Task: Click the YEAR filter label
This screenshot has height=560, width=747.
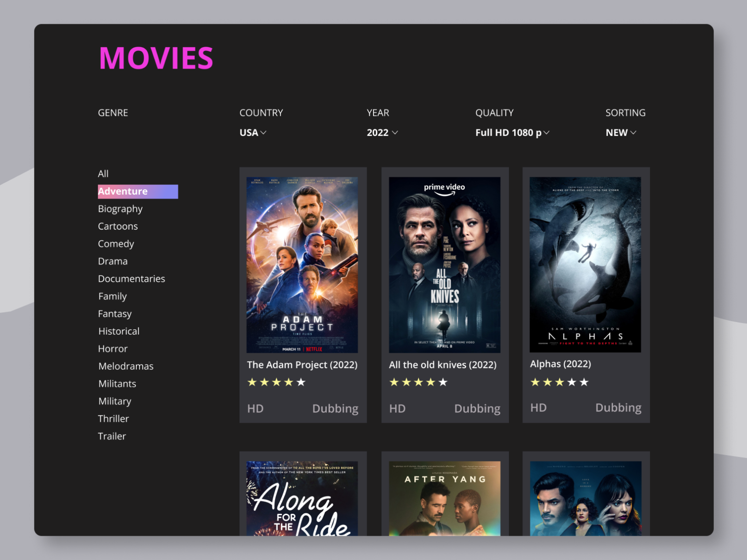Action: tap(378, 113)
